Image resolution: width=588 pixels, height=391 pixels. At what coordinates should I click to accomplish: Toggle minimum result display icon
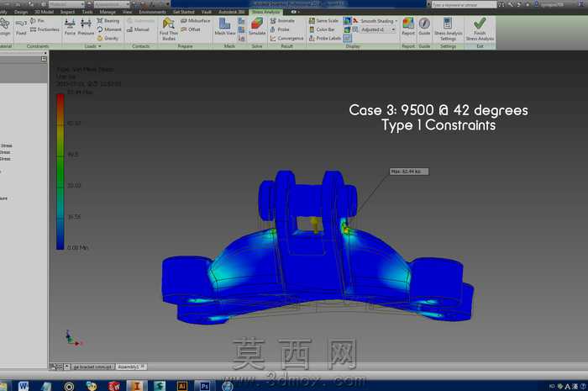tap(347, 29)
